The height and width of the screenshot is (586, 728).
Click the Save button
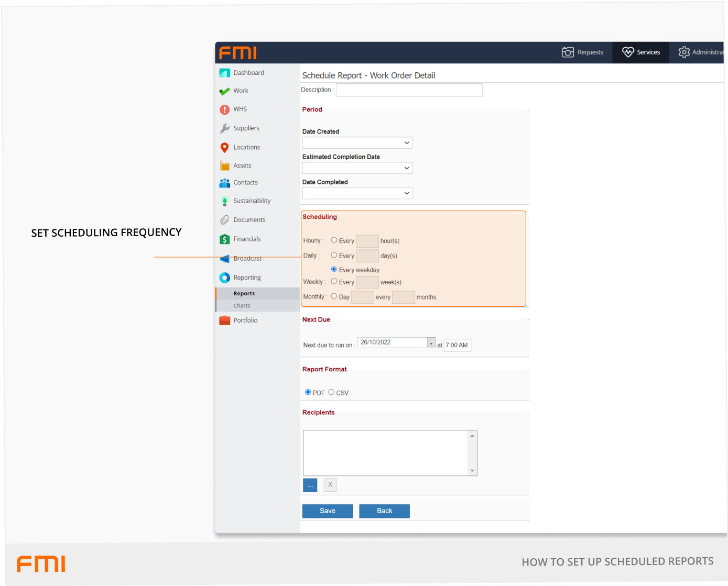coord(327,511)
